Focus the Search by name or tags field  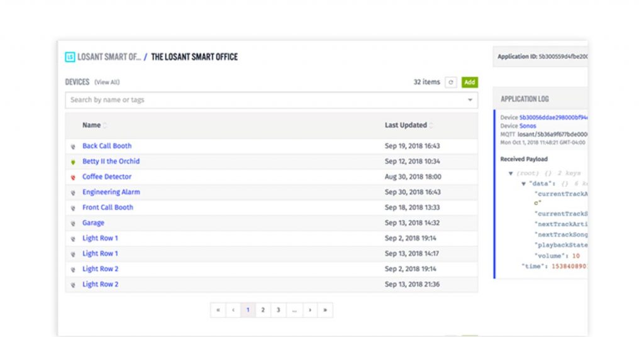(x=264, y=100)
